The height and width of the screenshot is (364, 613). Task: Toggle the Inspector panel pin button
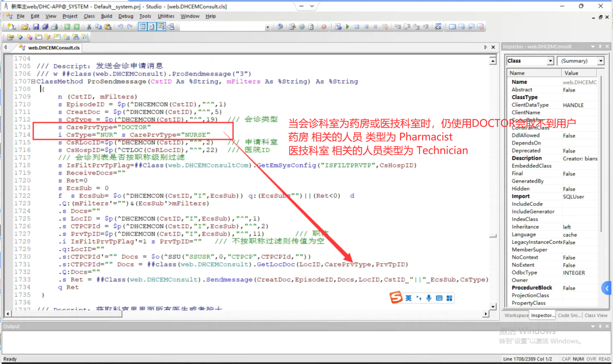[600, 47]
